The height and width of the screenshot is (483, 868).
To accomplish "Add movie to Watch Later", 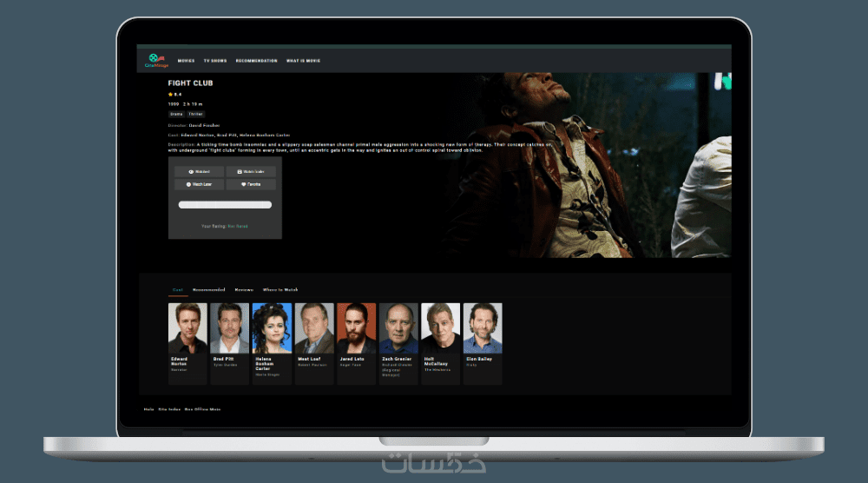I will 200,184.
